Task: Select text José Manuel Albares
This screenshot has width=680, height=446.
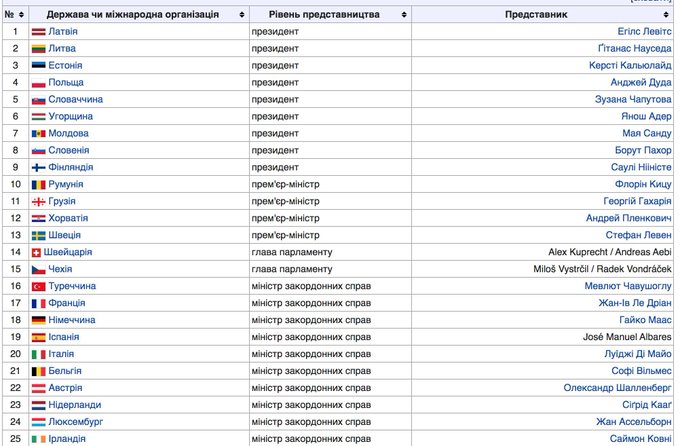Action: coord(627,337)
